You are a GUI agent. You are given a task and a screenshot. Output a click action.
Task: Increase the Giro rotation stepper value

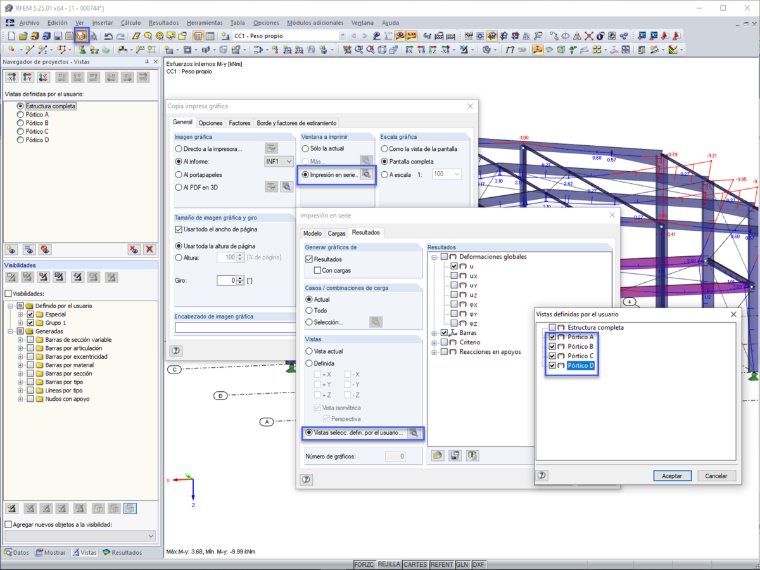[240, 278]
